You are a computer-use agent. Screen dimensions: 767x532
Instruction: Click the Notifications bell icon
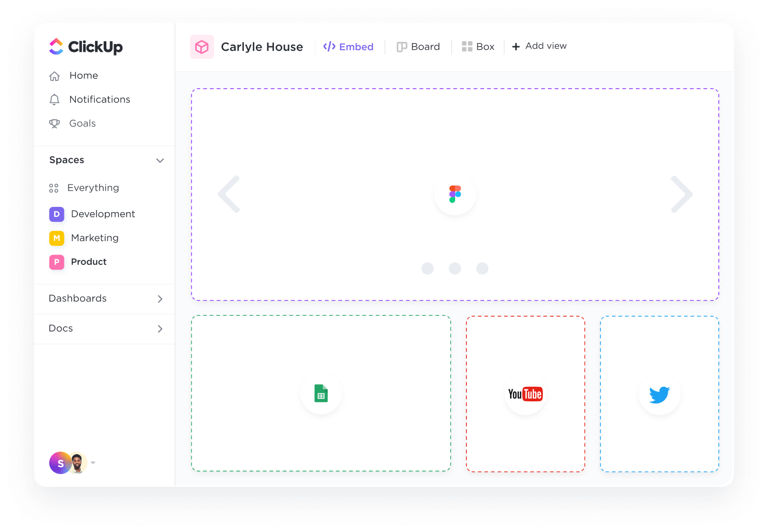[x=54, y=100]
